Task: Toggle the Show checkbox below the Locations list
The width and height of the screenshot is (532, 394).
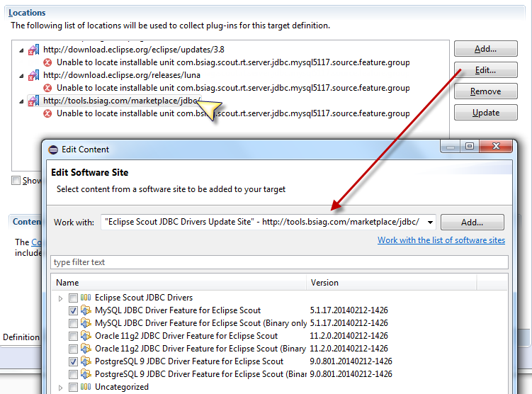Action: tap(16, 180)
